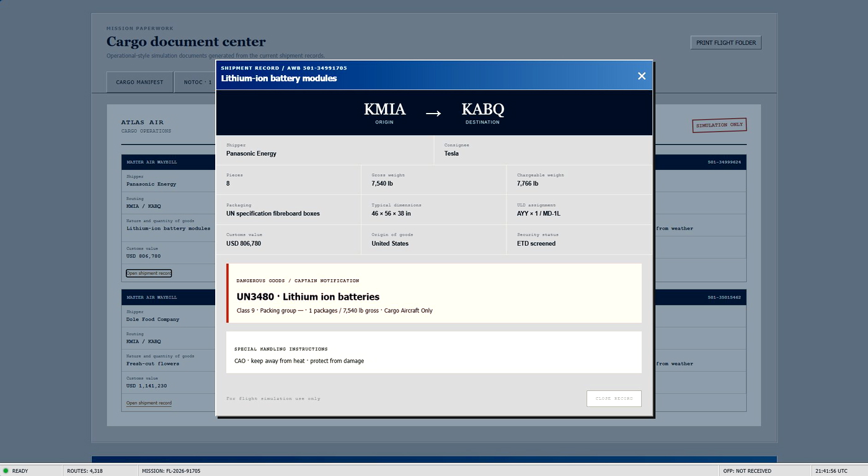Click MISSION: FL-2026-91705 in status bar
This screenshot has width=868, height=476.
pos(171,471)
